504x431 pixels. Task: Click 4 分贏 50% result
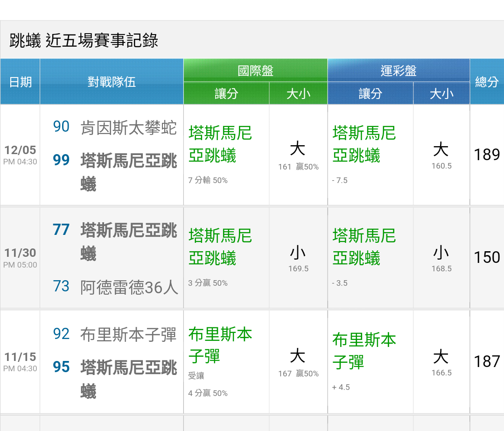click(208, 393)
